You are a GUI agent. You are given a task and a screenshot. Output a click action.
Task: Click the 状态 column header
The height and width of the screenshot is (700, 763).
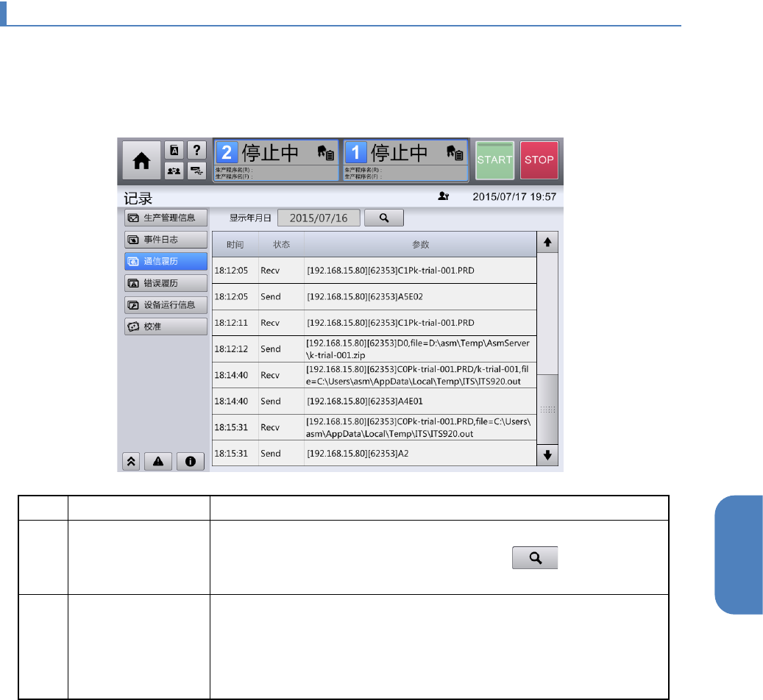tap(281, 244)
